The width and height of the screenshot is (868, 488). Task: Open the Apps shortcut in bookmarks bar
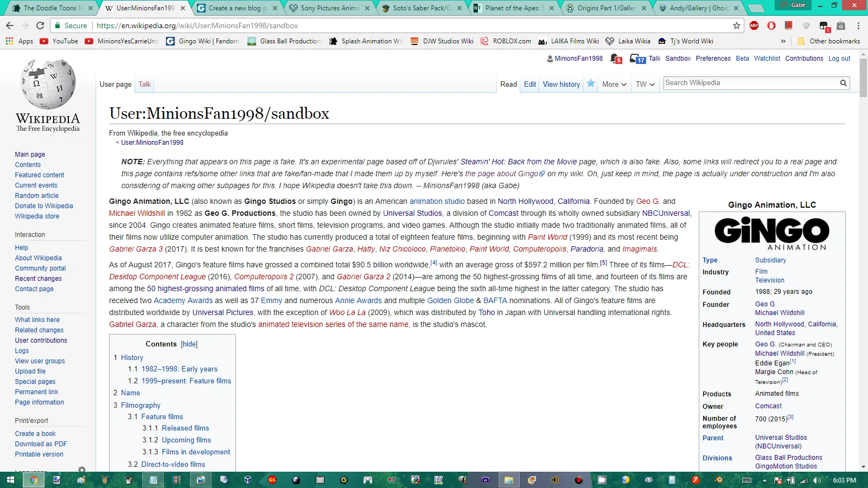tap(20, 41)
